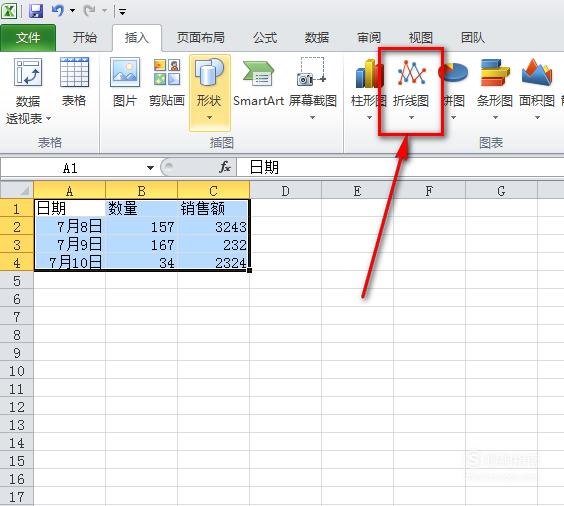Click the formula bar containing 日期

(x=399, y=168)
